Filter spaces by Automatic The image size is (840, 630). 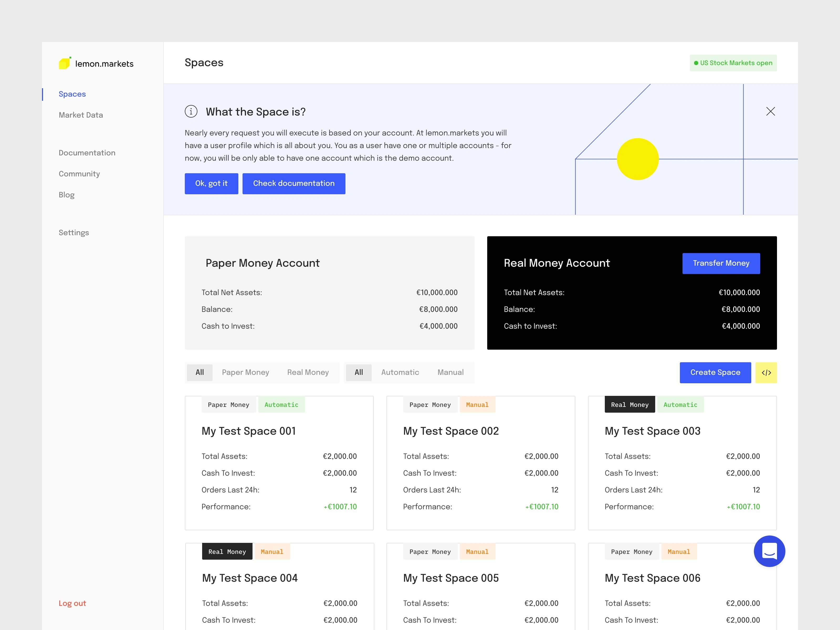400,372
